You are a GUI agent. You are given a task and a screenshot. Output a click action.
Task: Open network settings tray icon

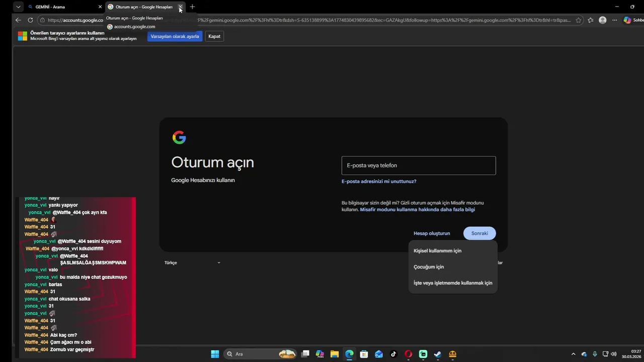[x=605, y=354]
